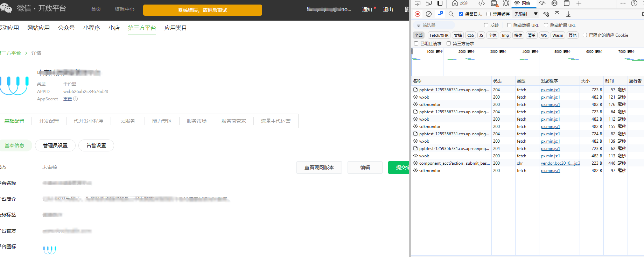
Task: Open the Performance gauge icon
Action: point(542,3)
